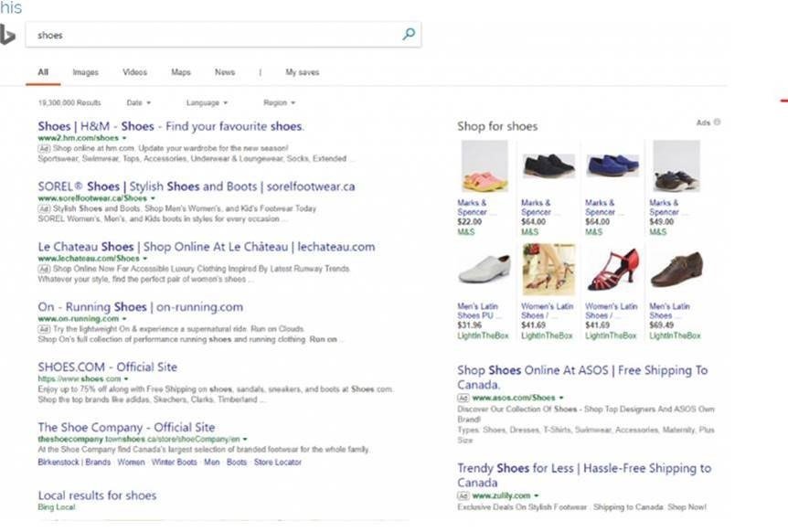The width and height of the screenshot is (788, 532).
Task: Expand the theshoecompany URL arrow
Action: coord(245,439)
